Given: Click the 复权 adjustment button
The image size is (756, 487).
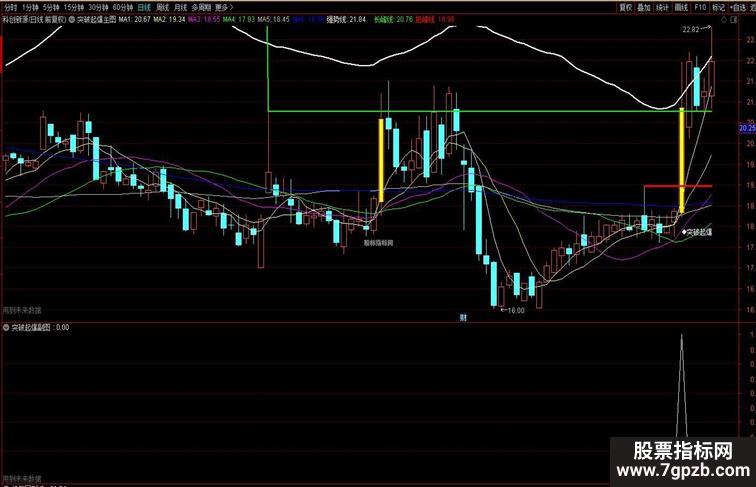Looking at the screenshot, I should [626, 7].
